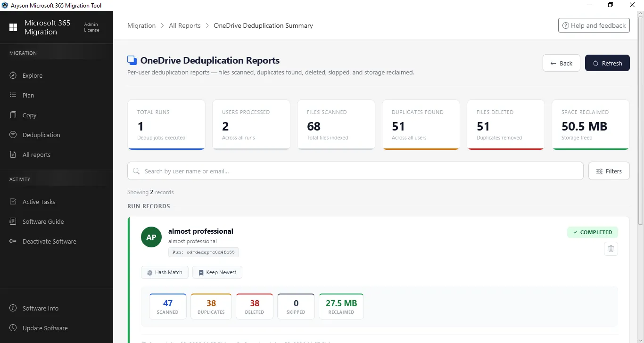Image resolution: width=644 pixels, height=343 pixels.
Task: Click the Admin License label
Action: (x=91, y=27)
